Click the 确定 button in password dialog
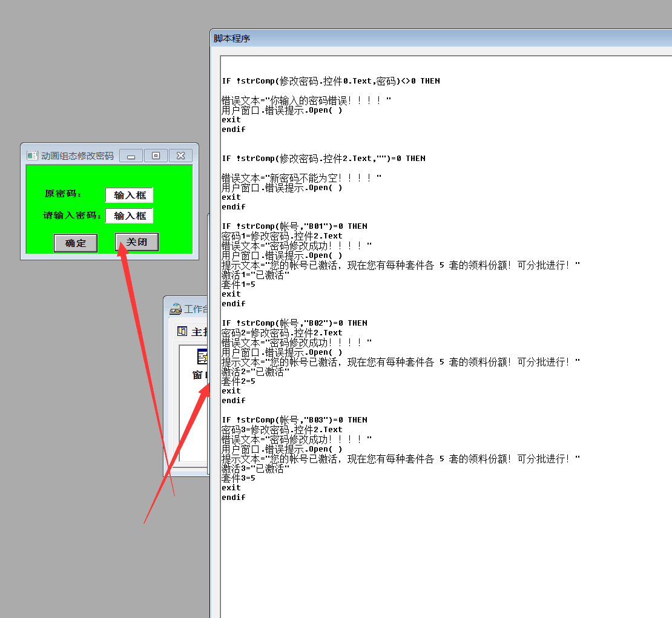 click(x=76, y=243)
